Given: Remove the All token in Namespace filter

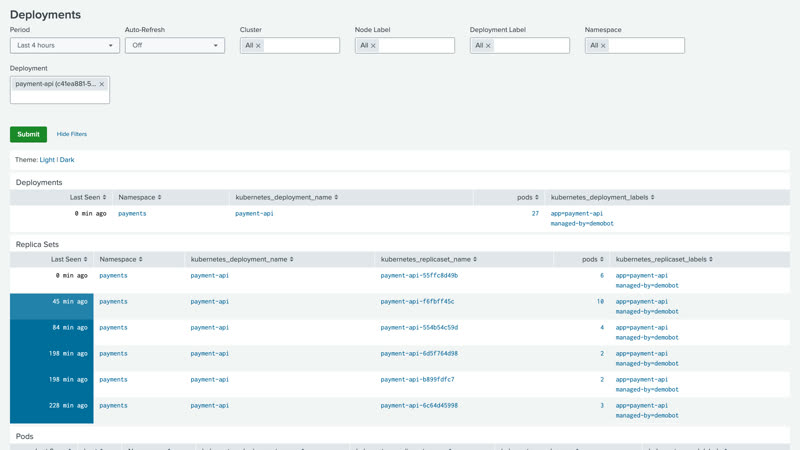Looking at the screenshot, I should pos(603,46).
